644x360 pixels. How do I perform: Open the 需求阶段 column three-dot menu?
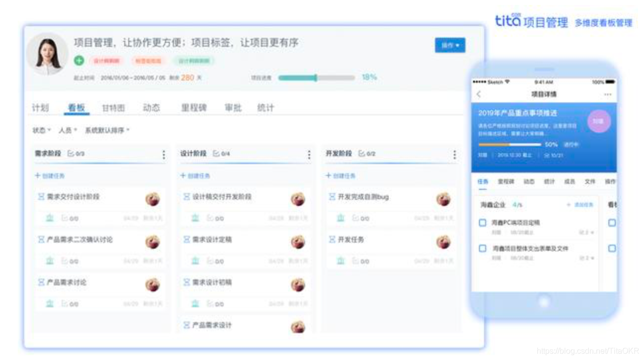163,155
